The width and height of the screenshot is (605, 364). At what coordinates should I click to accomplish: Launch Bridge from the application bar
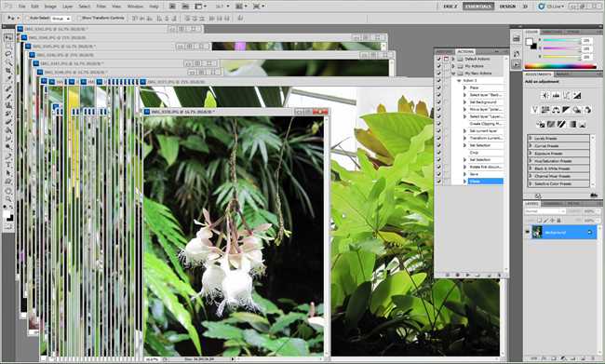click(172, 7)
